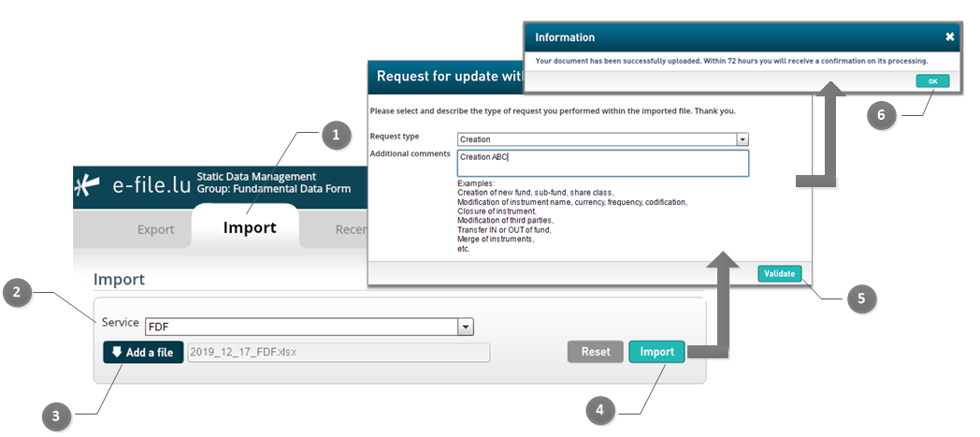Click the step 1 callout circle
Viewport: 980px width, 437px height.
tap(336, 137)
